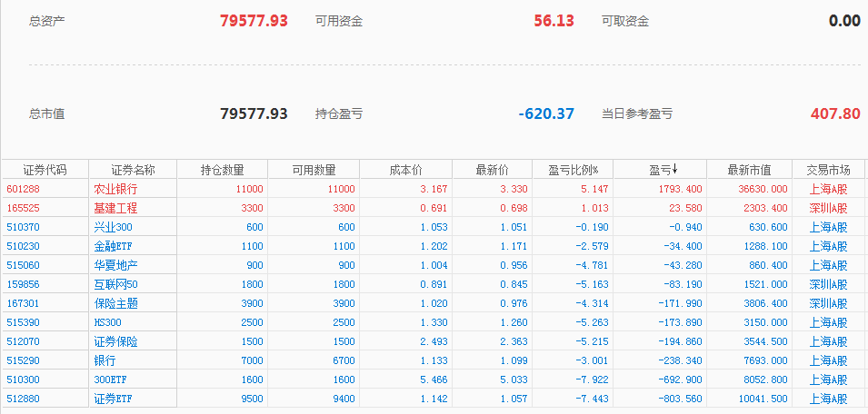Click available funds value 56.13
Image resolution: width=868 pixels, height=414 pixels.
(554, 21)
